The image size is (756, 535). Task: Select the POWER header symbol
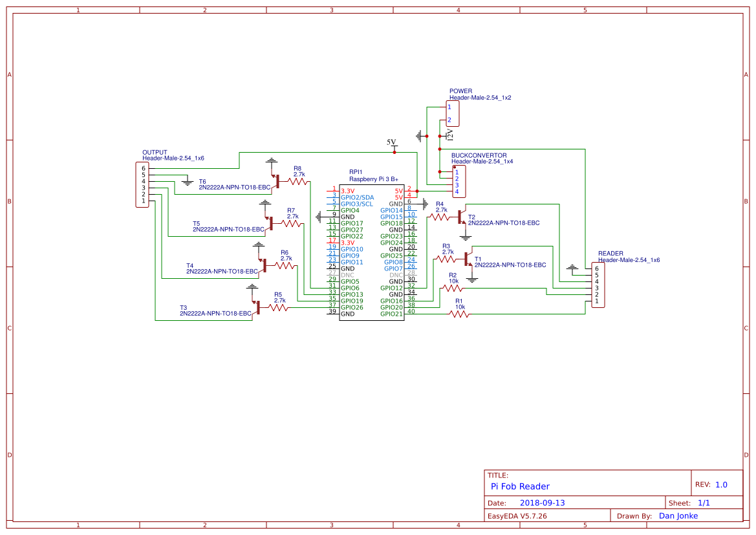point(453,113)
